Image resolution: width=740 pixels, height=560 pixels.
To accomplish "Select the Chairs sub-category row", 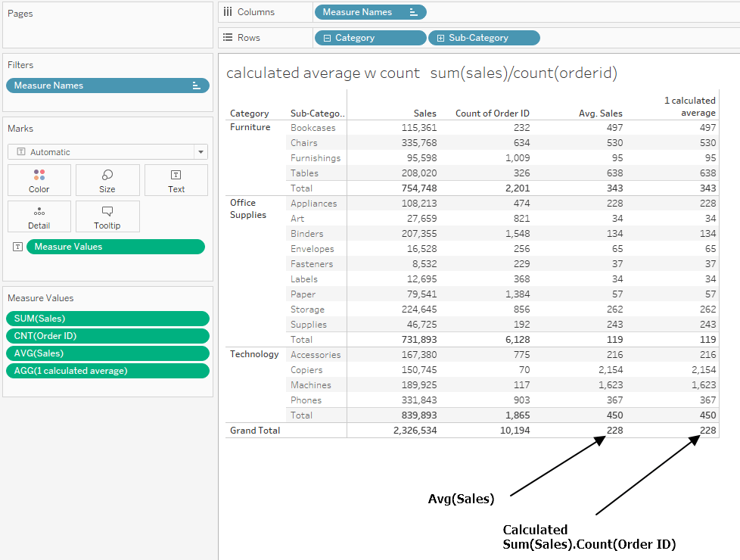I will pos(304,143).
